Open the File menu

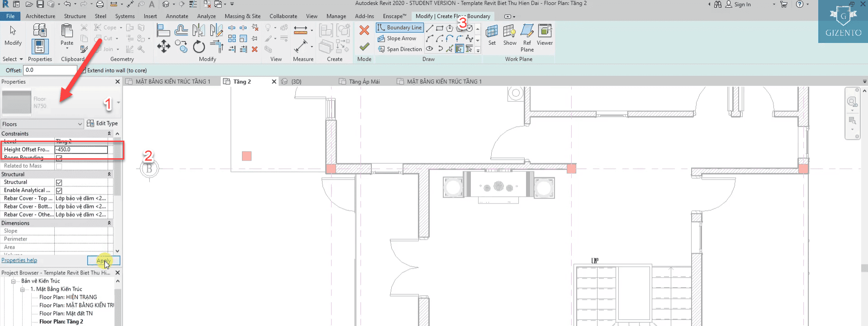[x=10, y=16]
